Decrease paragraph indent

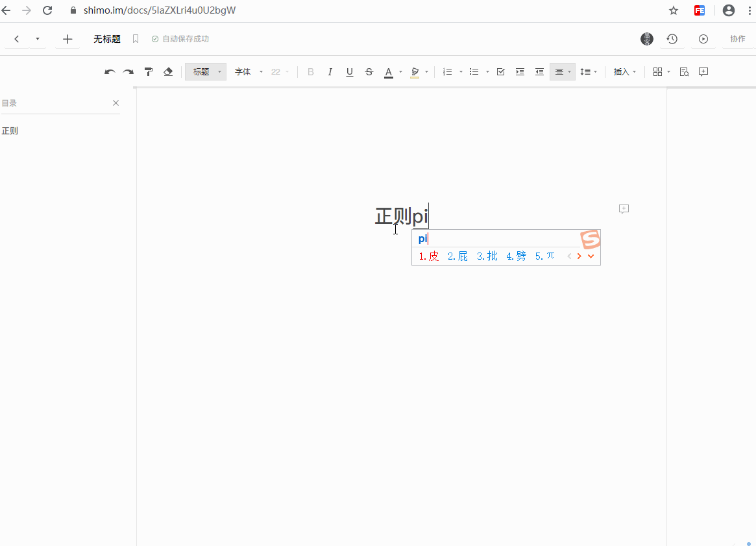pos(539,72)
